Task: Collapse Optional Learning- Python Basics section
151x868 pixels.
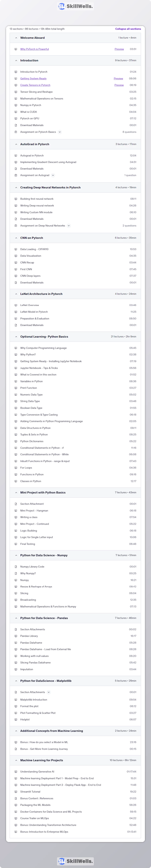Action: click(16, 337)
